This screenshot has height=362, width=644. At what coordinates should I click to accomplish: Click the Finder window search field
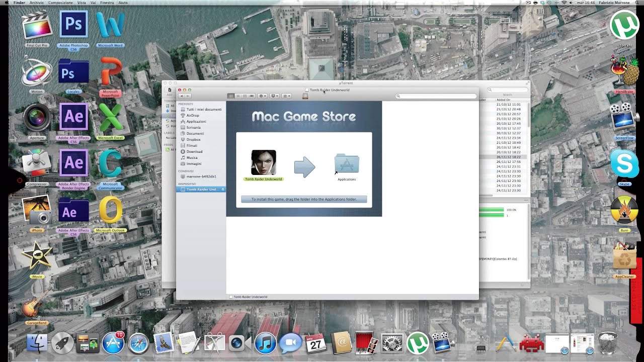point(436,96)
